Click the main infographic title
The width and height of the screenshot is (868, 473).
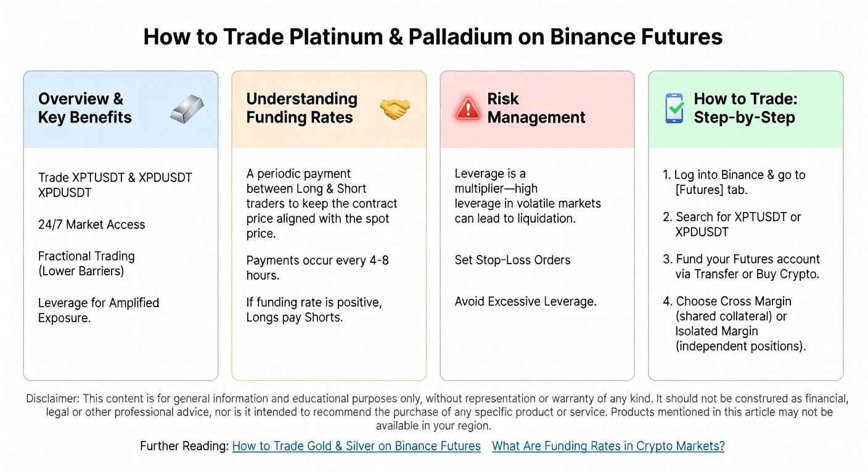[x=433, y=37]
